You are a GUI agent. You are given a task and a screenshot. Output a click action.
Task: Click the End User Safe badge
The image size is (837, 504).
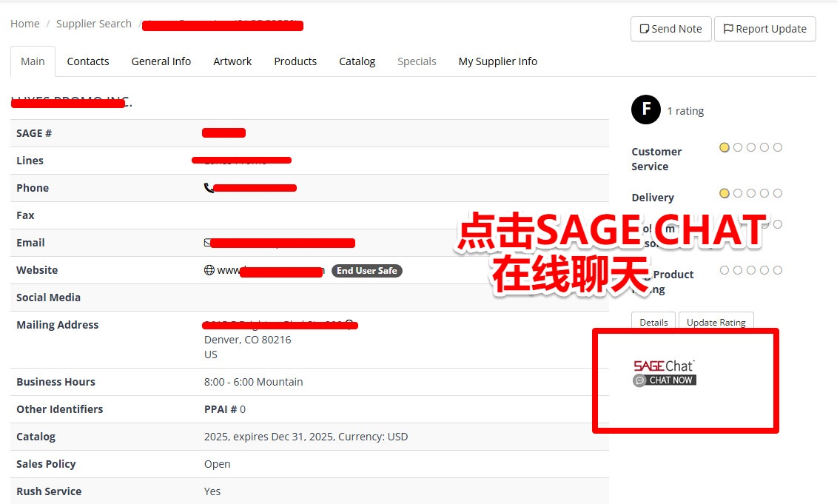click(367, 271)
